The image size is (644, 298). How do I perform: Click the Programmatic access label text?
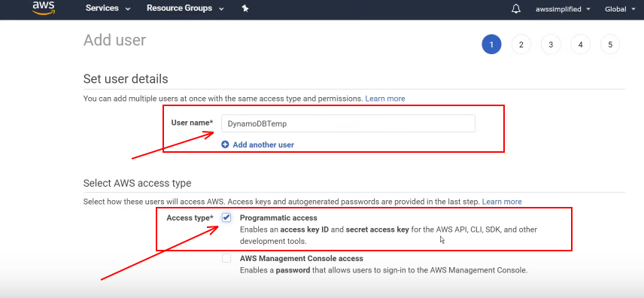(278, 217)
